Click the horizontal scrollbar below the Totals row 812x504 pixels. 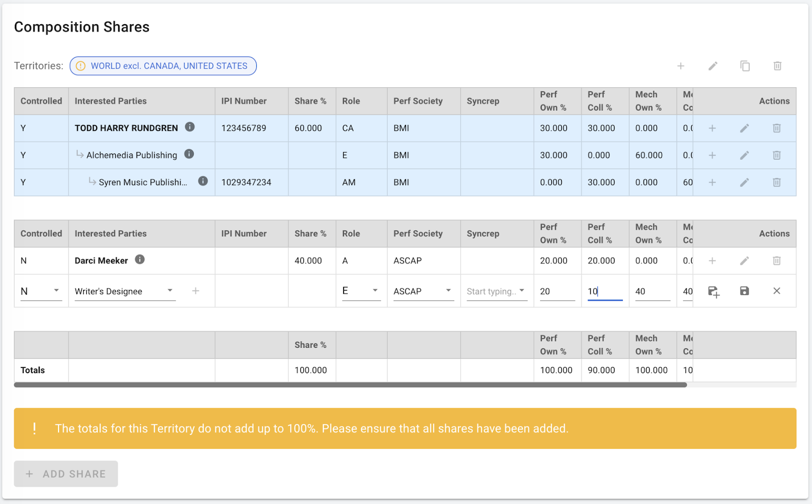(x=350, y=385)
